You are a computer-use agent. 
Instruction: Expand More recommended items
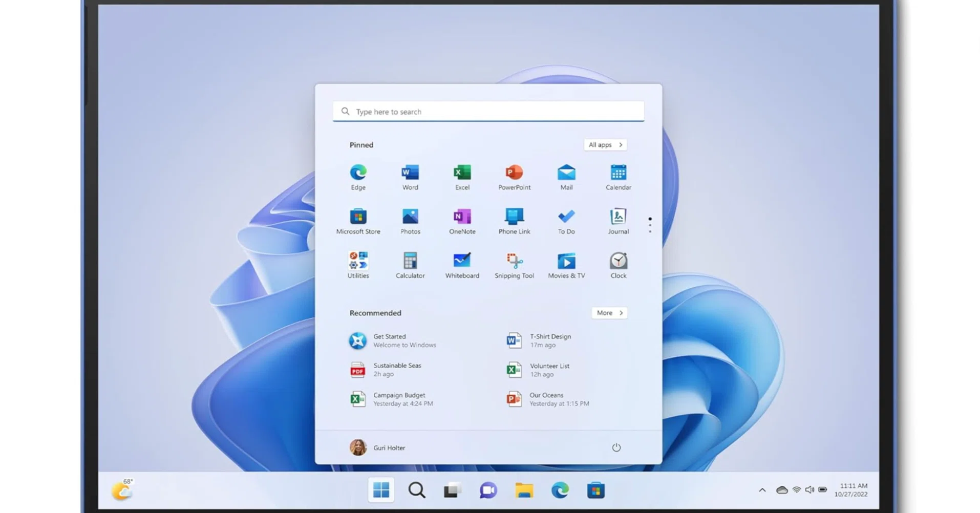click(609, 313)
